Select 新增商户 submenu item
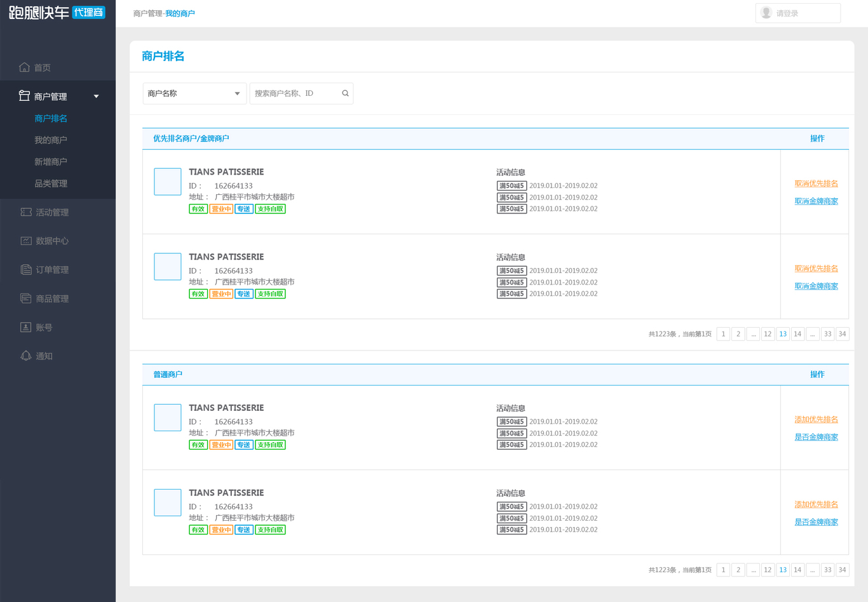The height and width of the screenshot is (602, 868). [51, 161]
